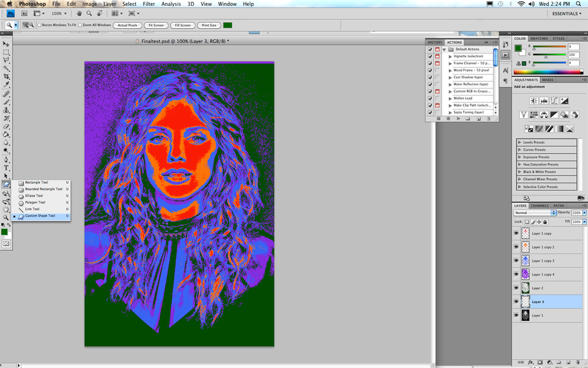The width and height of the screenshot is (588, 368).
Task: Click the Print Size button
Action: click(x=209, y=25)
